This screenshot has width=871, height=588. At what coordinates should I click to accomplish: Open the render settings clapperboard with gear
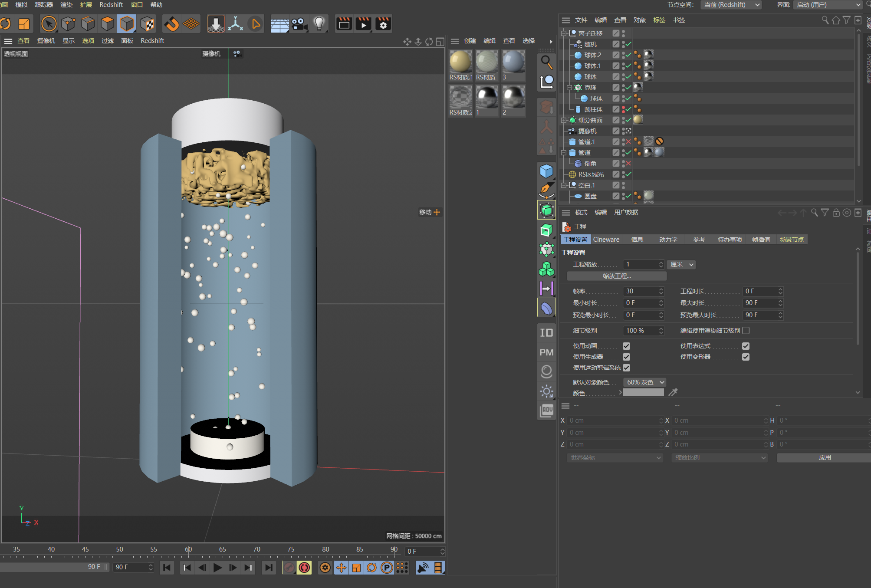pos(383,24)
